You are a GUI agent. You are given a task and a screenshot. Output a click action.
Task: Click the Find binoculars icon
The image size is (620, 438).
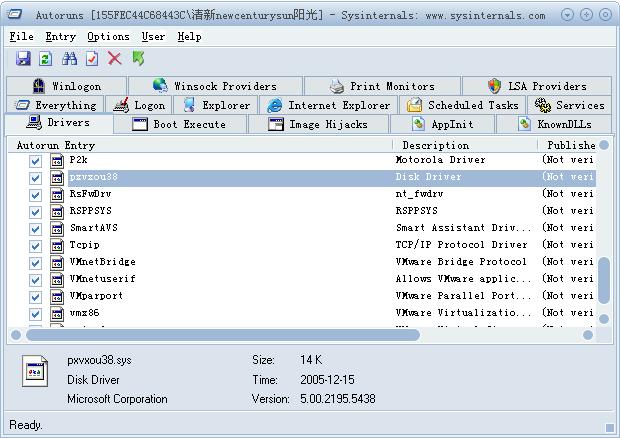click(70, 59)
